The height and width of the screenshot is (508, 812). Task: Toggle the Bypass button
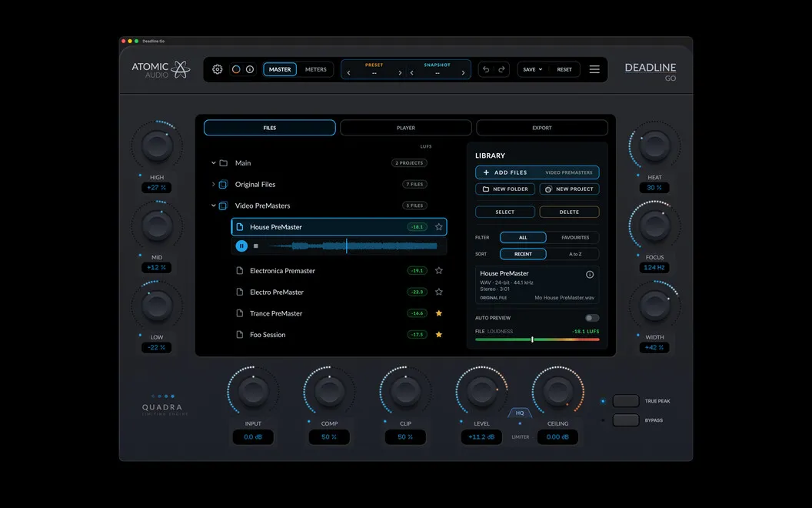click(x=626, y=420)
